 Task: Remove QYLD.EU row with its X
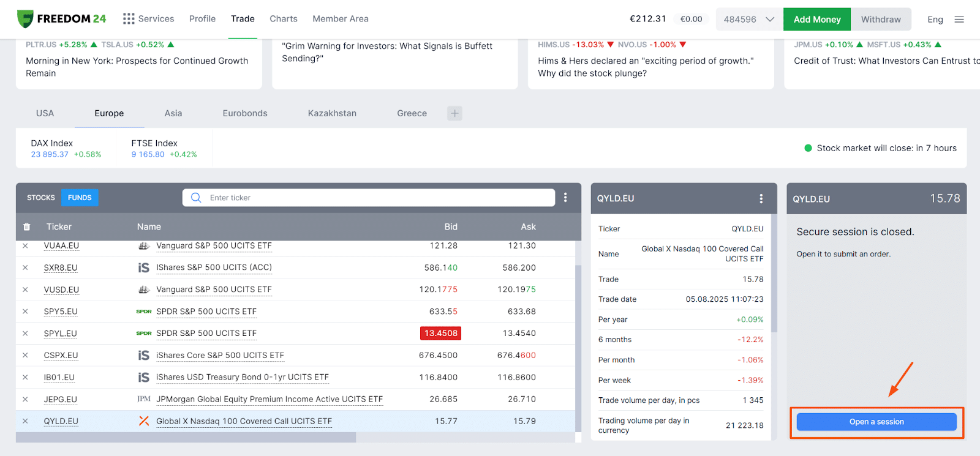point(25,421)
